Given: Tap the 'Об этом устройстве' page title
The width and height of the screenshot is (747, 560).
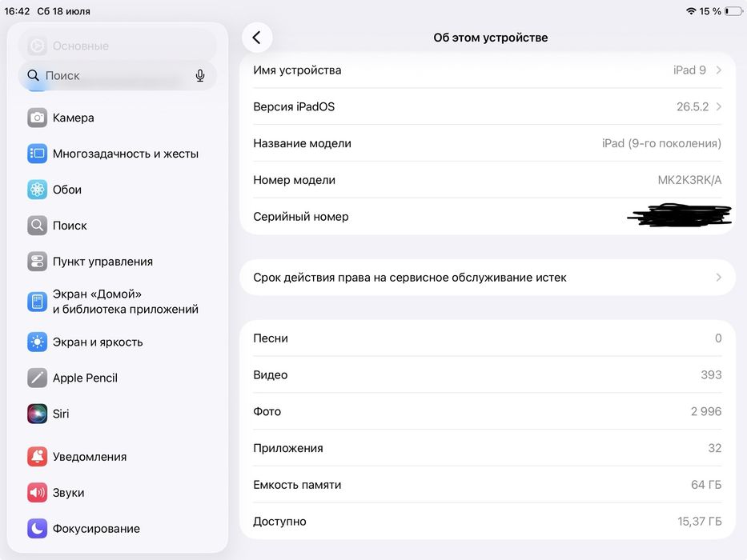Looking at the screenshot, I should coord(490,38).
